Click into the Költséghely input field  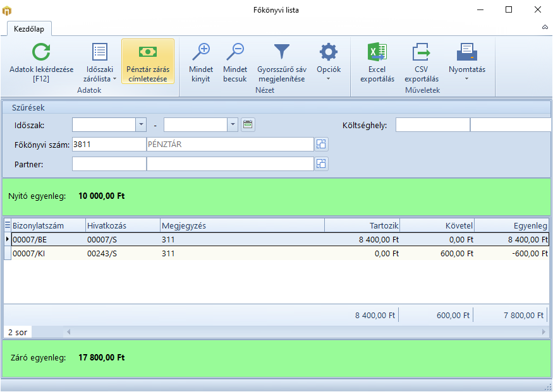432,125
